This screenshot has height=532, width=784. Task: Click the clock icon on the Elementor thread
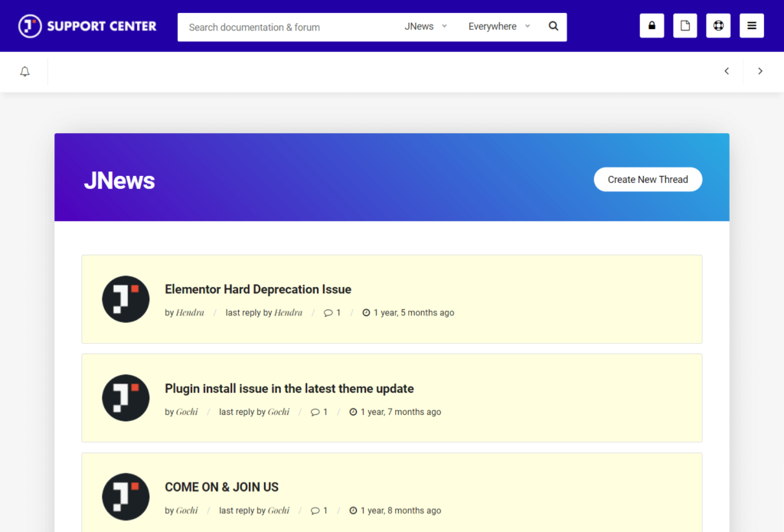(x=366, y=312)
